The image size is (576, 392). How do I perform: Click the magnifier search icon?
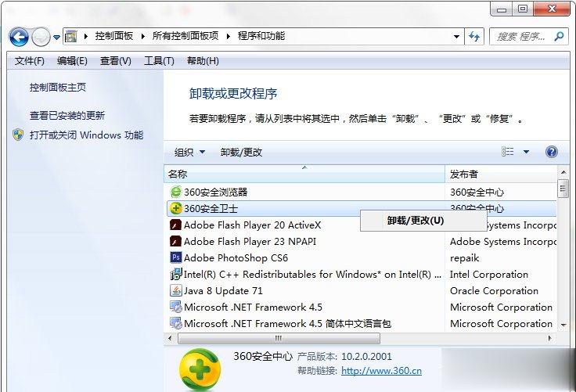pos(559,36)
